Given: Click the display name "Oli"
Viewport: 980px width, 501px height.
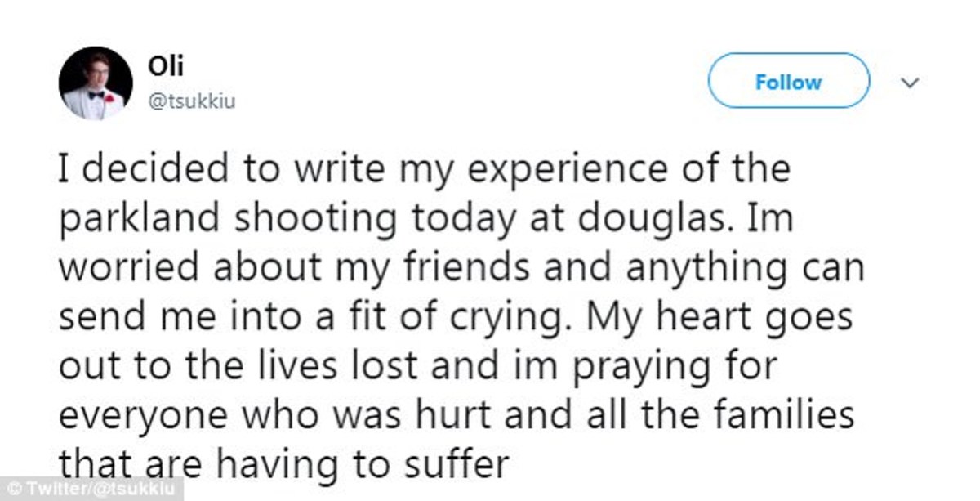Looking at the screenshot, I should point(161,67).
